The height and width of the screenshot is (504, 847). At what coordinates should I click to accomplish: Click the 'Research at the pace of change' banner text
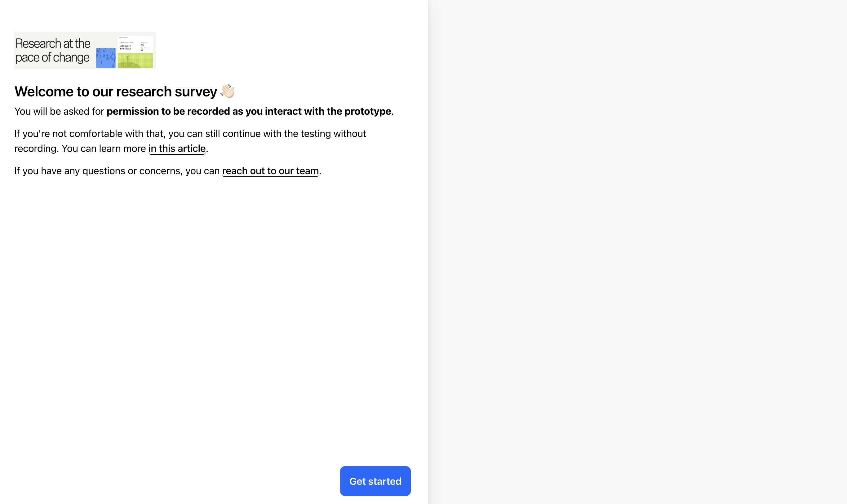pyautogui.click(x=53, y=51)
